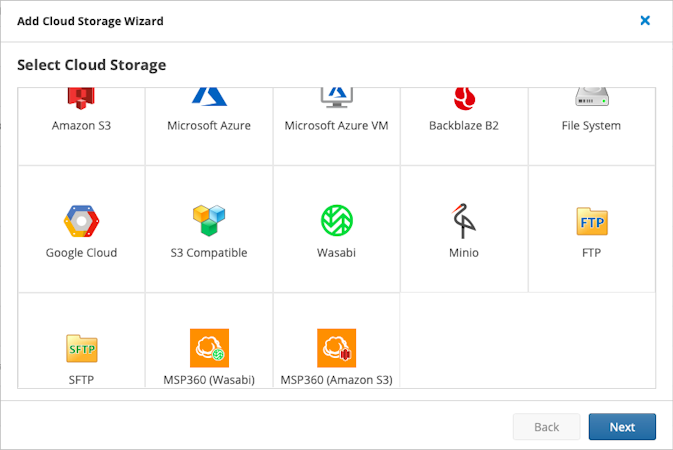Select the MSP360 (Wasabi) orange icon
This screenshot has height=450, width=673.
(209, 347)
